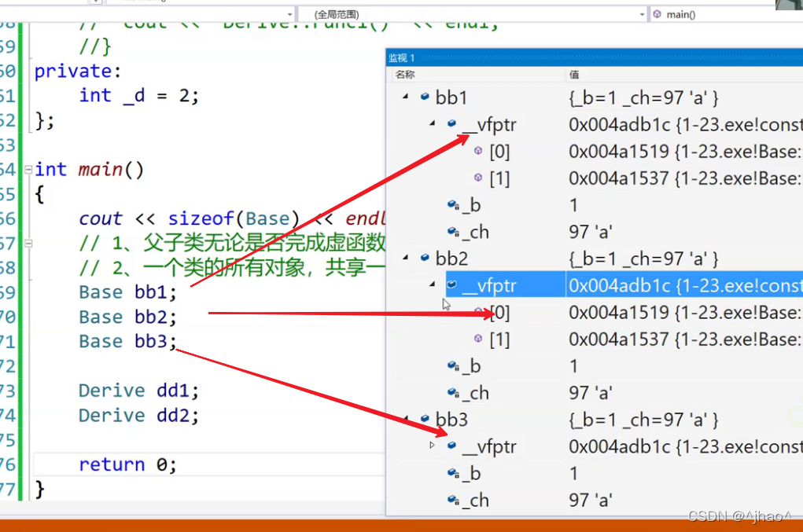Collapse the bb1 watch entry
Screen dimensions: 803x532
[x=406, y=96]
